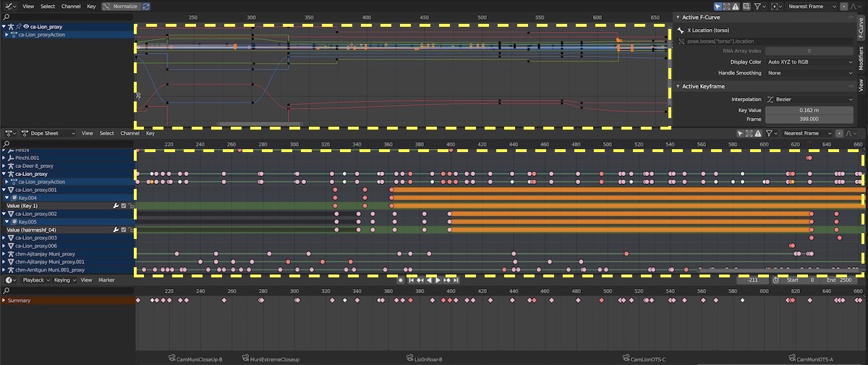Toggle the lock icon on Value (hairmeshf_04)
This screenshot has width=868, height=365.
[x=131, y=230]
